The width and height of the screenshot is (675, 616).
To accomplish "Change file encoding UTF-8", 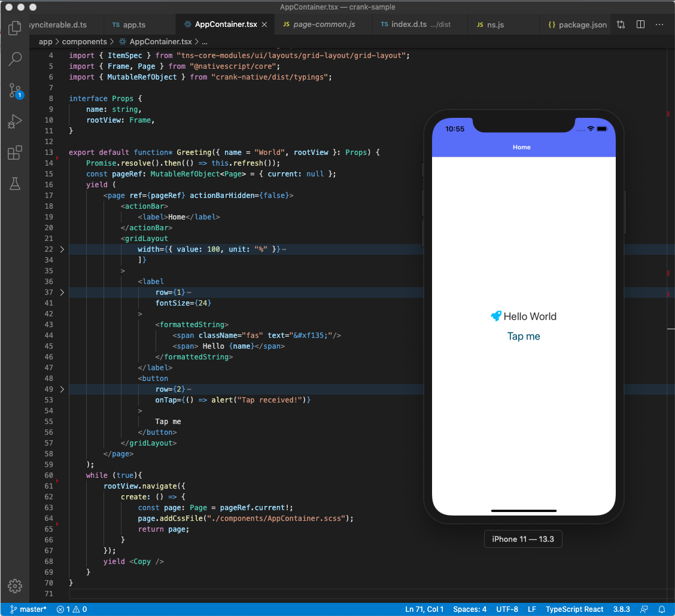I will point(507,609).
